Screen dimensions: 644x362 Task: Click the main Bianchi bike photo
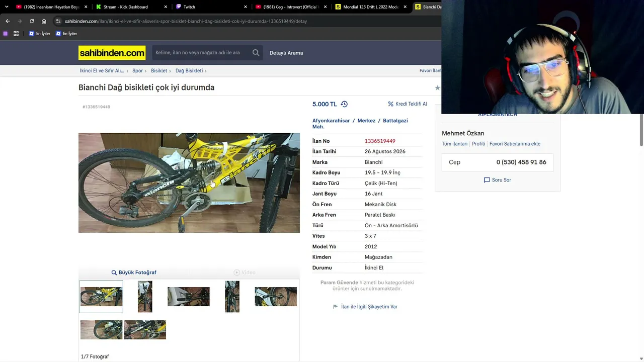pos(189,183)
